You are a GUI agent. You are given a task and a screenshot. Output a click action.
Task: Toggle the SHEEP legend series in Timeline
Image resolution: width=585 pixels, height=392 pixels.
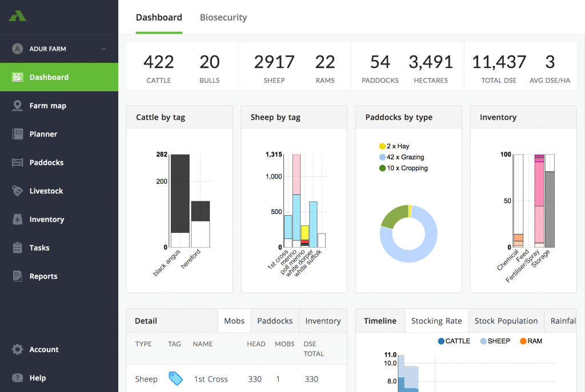point(495,341)
